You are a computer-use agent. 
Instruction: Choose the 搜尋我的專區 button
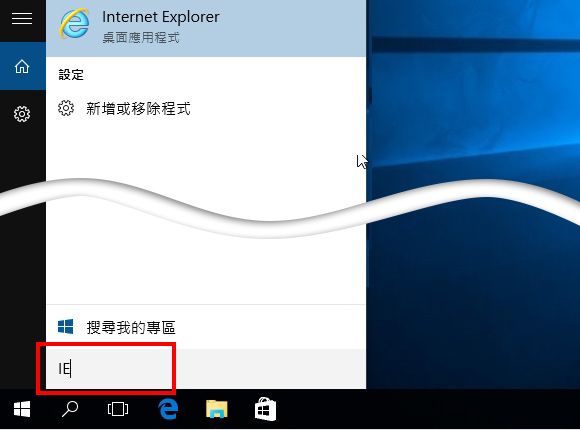tap(206, 327)
